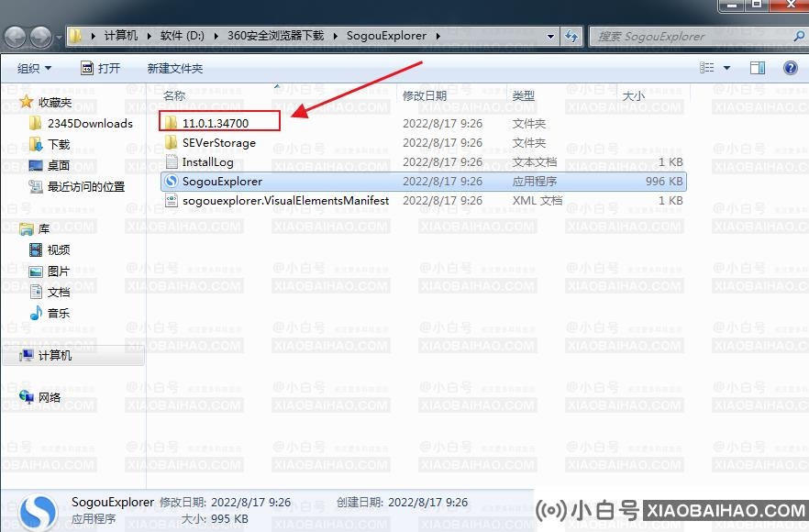Sort by the 修改日期 column header

pyautogui.click(x=424, y=96)
